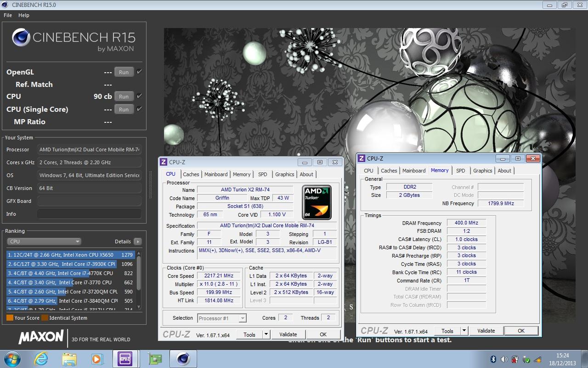588x368 pixels.
Task: Open the network signal tray icon
Action: (538, 359)
